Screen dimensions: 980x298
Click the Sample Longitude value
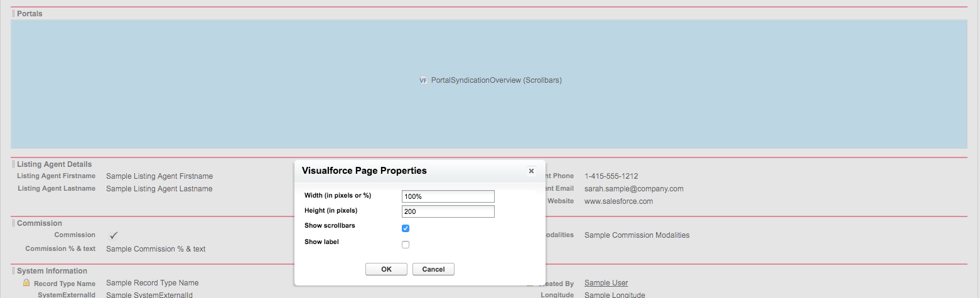pyautogui.click(x=615, y=295)
